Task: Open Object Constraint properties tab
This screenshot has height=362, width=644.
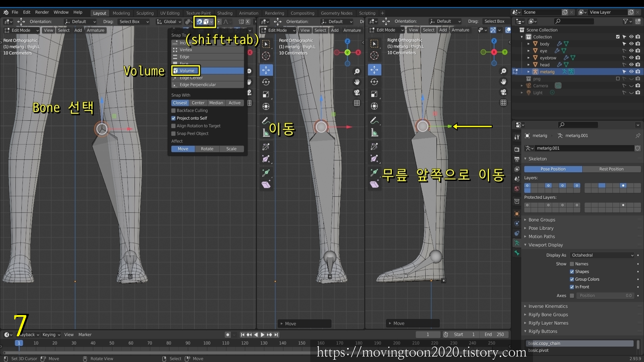Action: [x=517, y=233]
